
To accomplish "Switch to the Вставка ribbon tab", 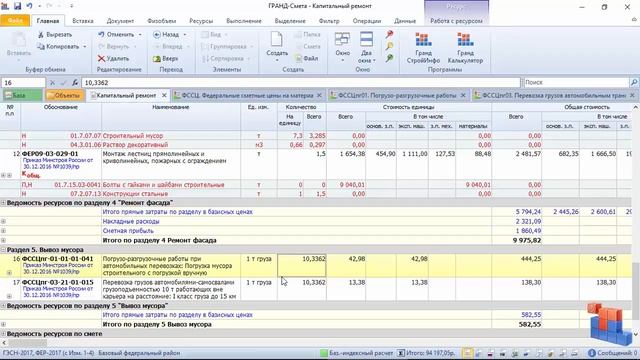I will (83, 21).
